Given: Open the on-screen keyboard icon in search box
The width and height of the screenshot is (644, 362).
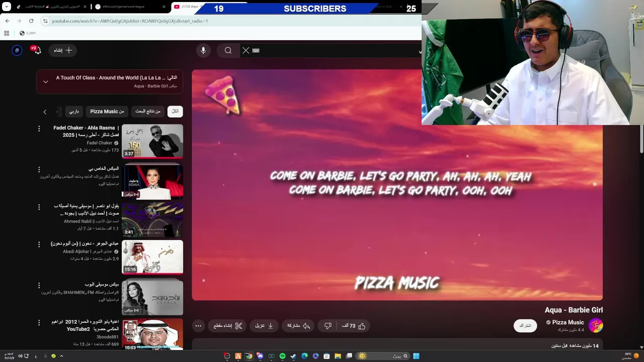Looking at the screenshot, I should point(256,50).
